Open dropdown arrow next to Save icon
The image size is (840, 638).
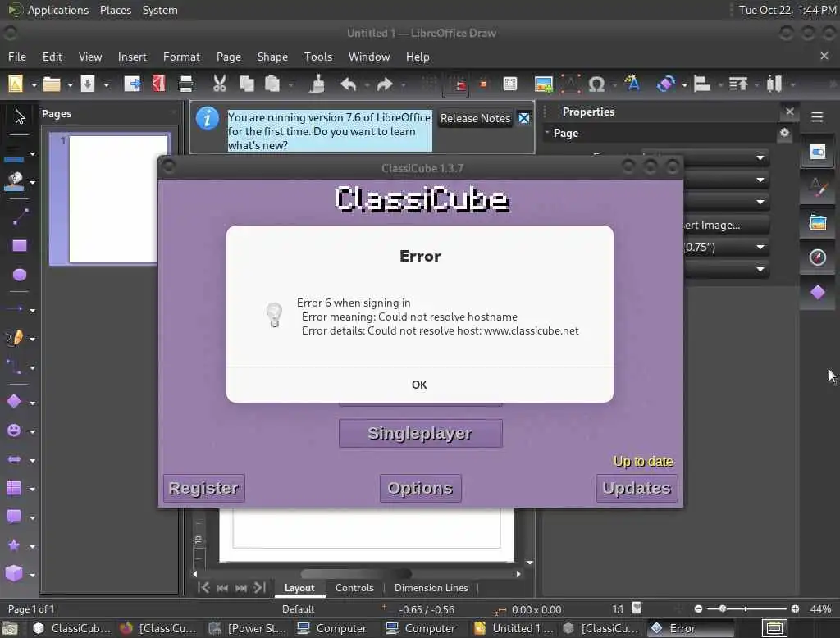(x=106, y=84)
